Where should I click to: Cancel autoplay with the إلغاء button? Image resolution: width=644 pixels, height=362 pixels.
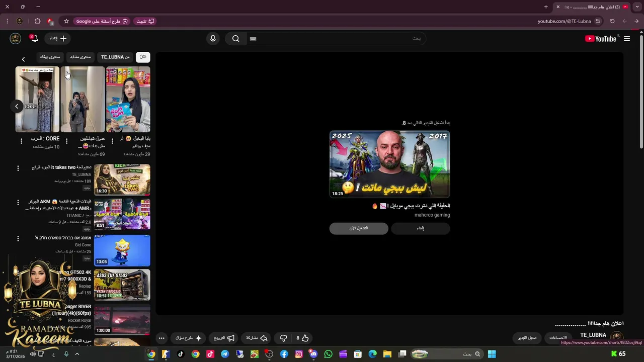click(x=421, y=228)
